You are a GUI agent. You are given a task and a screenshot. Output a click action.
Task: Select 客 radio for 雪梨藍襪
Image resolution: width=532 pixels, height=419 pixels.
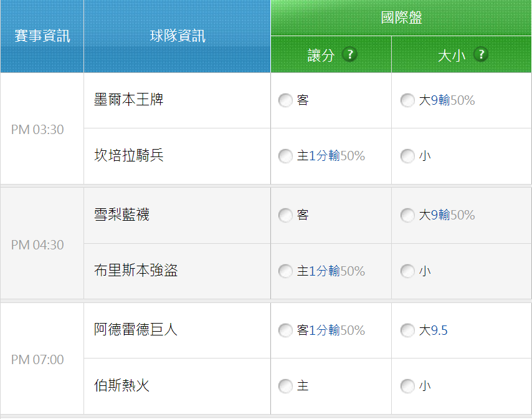coord(285,215)
